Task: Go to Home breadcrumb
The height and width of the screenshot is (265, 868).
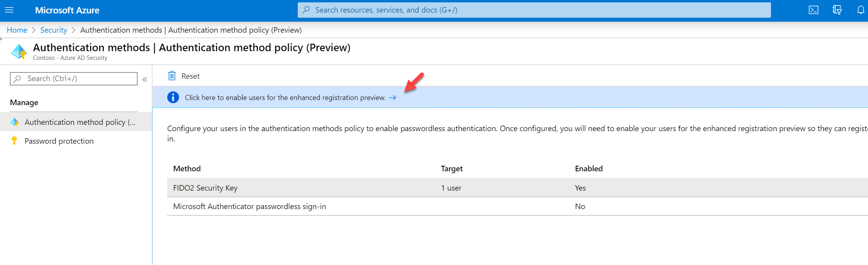Action: click(17, 30)
